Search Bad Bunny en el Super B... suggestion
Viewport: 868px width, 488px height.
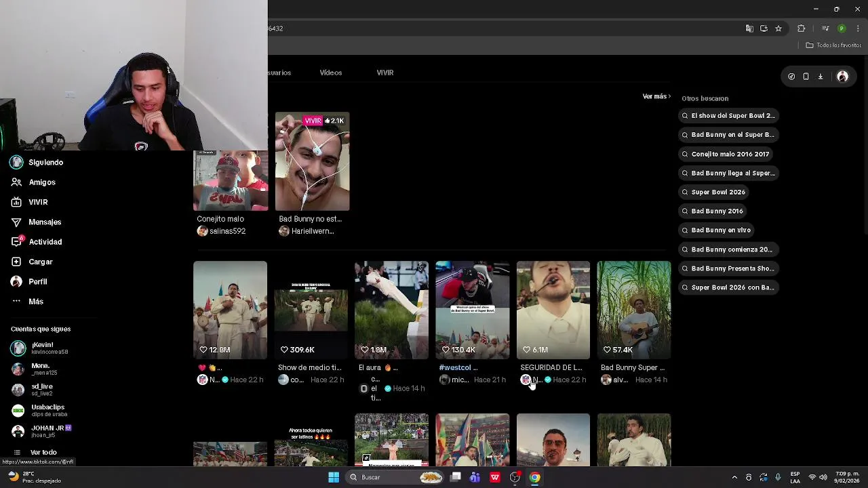728,135
